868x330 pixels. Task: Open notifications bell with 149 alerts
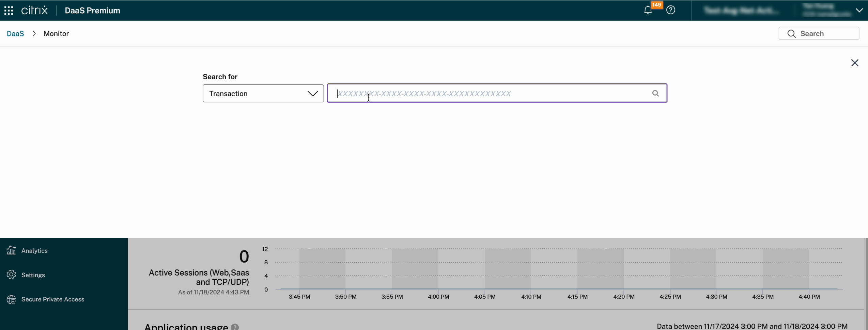pyautogui.click(x=648, y=10)
